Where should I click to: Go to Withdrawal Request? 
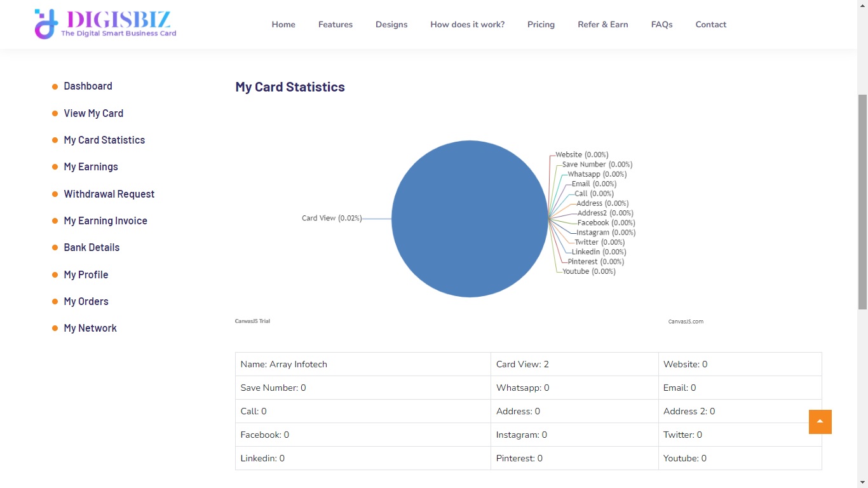(109, 194)
